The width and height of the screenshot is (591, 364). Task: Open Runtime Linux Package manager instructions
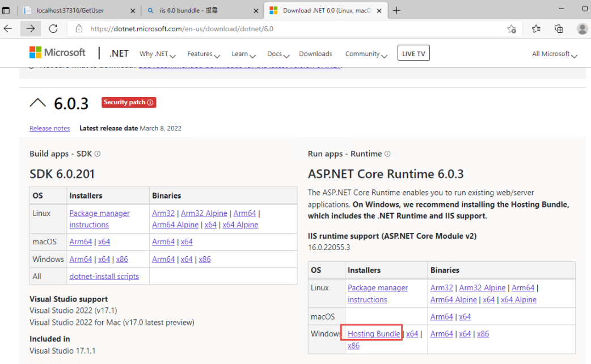pyautogui.click(x=378, y=294)
